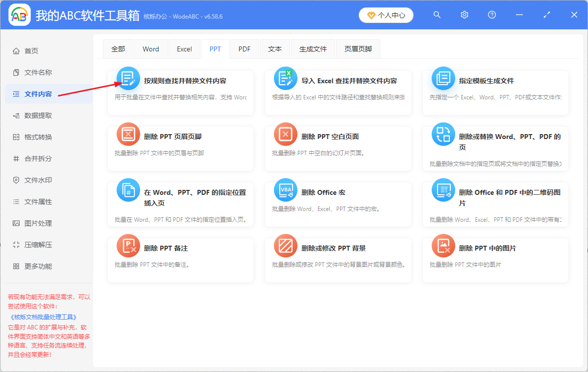Open the 按规则查找并替换文件内容 tool icon

[x=128, y=77]
